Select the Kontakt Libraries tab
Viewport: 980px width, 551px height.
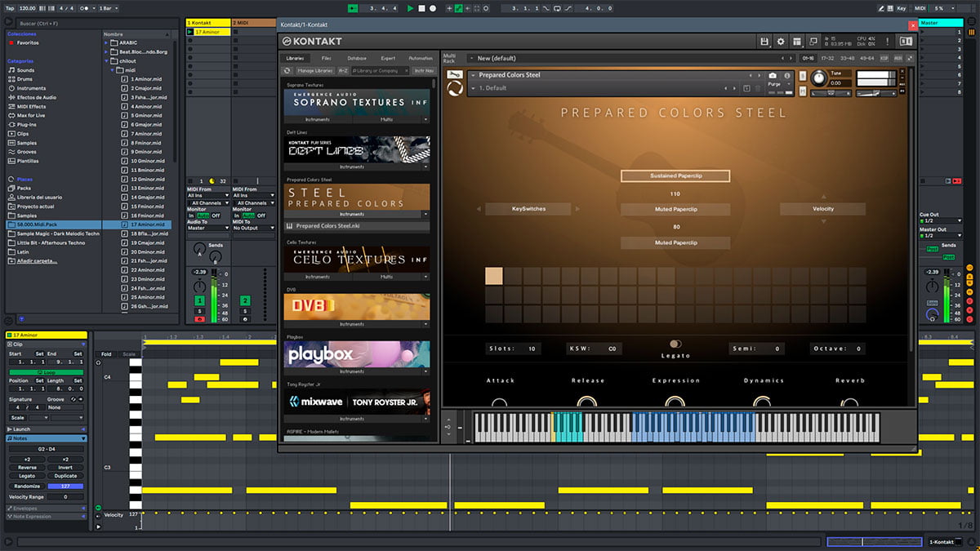click(x=295, y=58)
